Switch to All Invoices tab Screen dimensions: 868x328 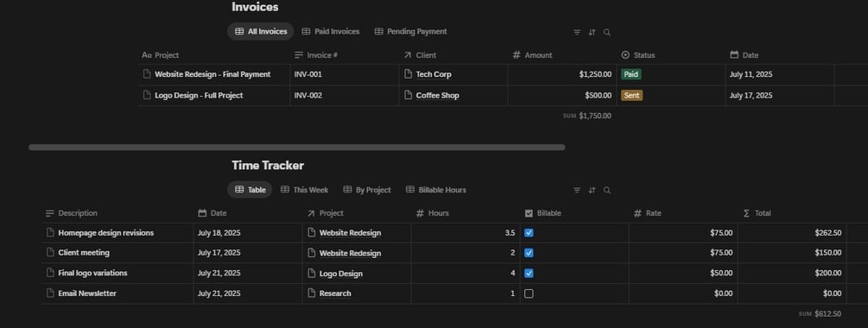click(260, 32)
